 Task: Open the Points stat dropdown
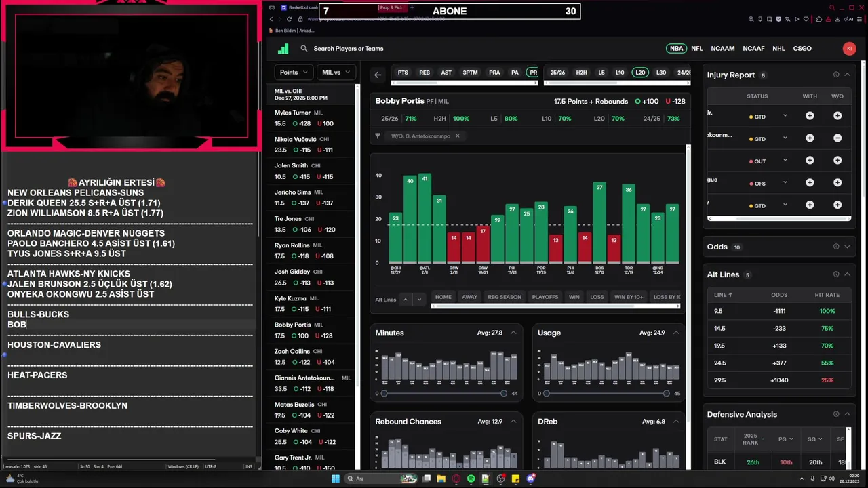click(x=294, y=73)
